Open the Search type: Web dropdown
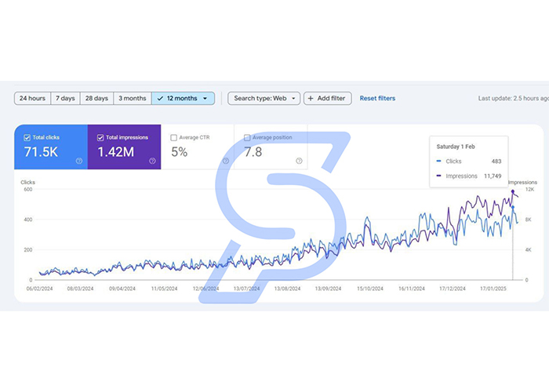Image resolution: width=549 pixels, height=392 pixels. point(264,98)
